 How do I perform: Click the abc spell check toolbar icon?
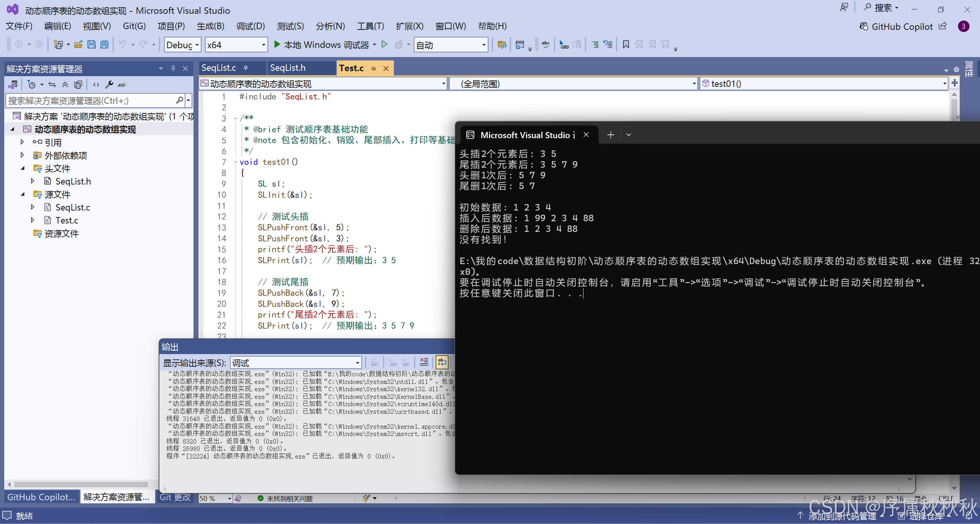(546, 45)
